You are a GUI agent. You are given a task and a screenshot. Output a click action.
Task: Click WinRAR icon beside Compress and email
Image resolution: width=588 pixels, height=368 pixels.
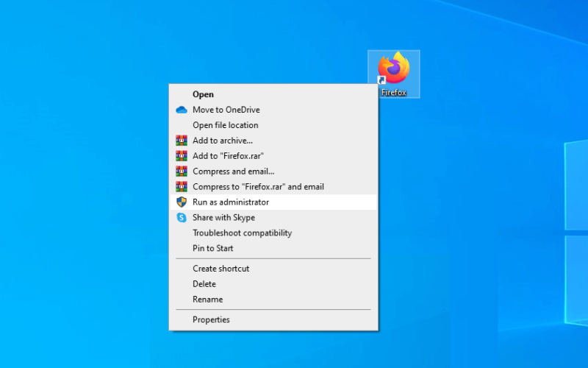coord(182,171)
